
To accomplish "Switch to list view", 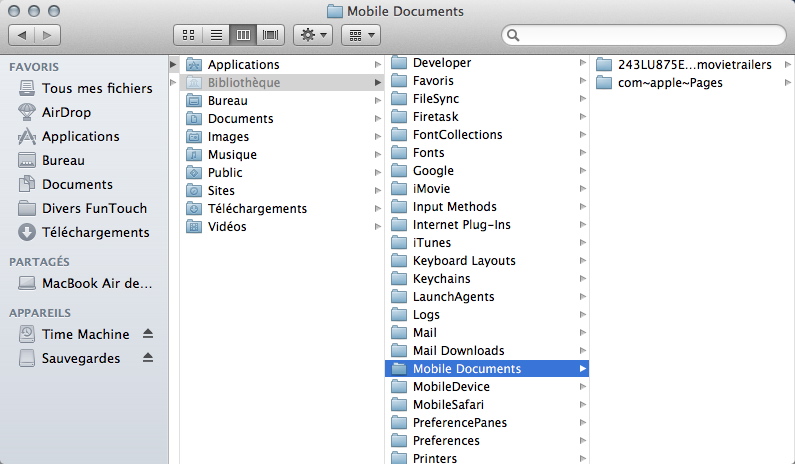I will coord(216,35).
